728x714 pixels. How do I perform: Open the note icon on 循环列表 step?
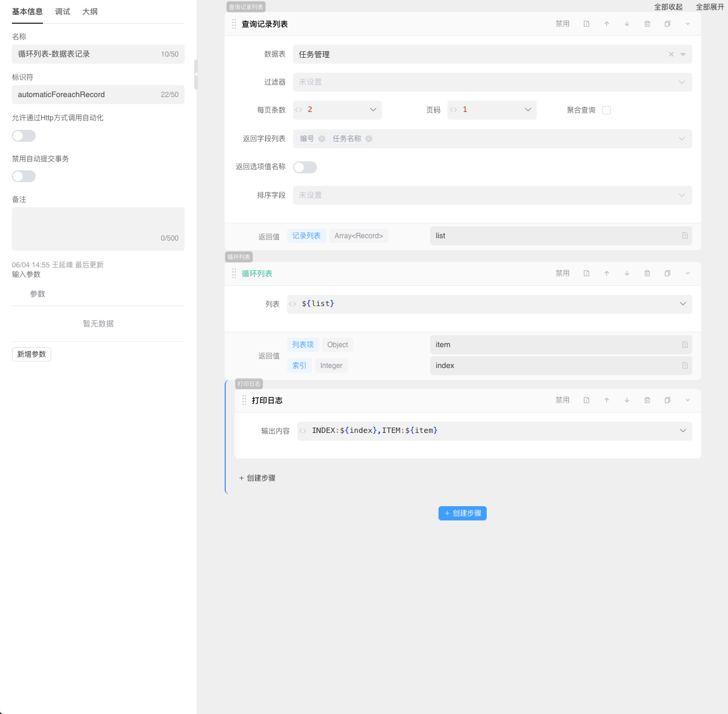coord(586,273)
